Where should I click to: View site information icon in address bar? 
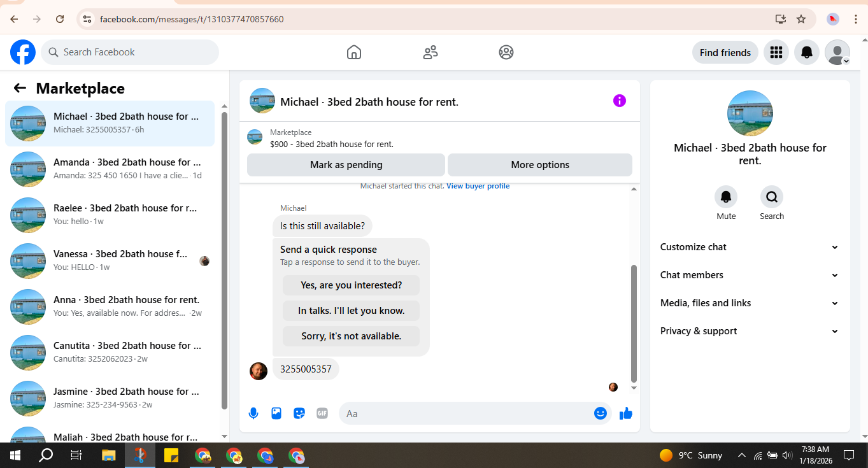(x=87, y=19)
